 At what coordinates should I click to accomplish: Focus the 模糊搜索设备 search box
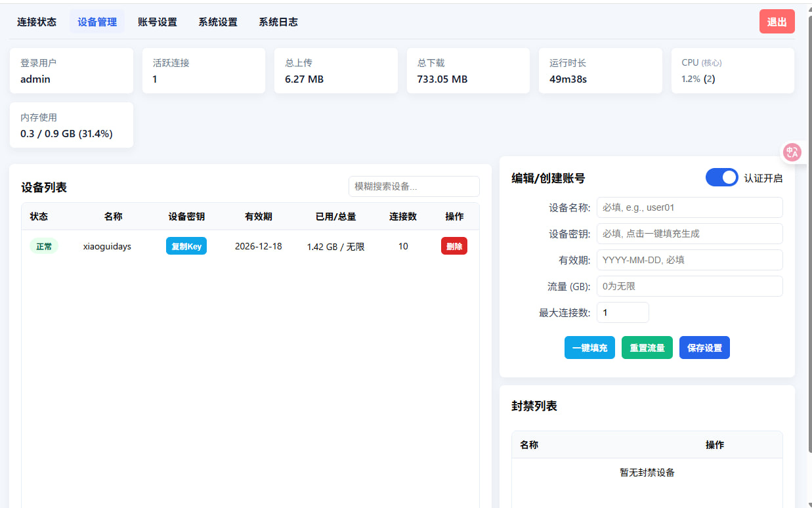(414, 186)
